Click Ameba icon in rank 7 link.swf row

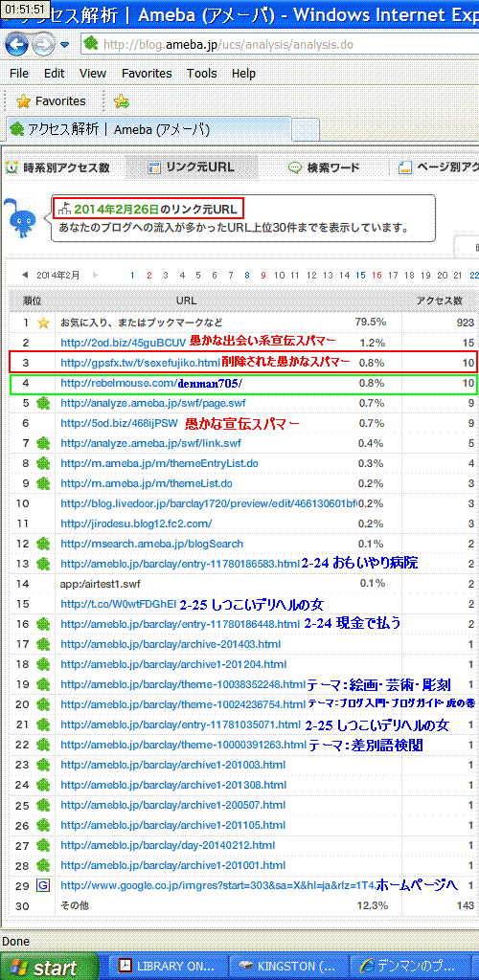(x=42, y=443)
